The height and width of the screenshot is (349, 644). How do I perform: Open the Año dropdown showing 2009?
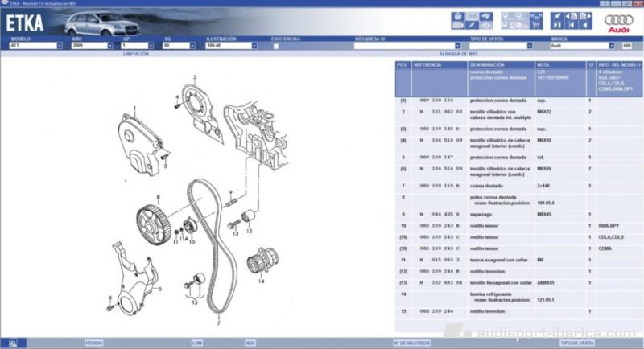pos(110,46)
